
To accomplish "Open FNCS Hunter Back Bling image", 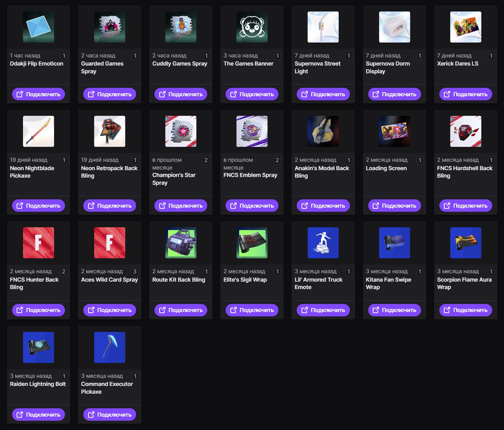I will (x=39, y=243).
